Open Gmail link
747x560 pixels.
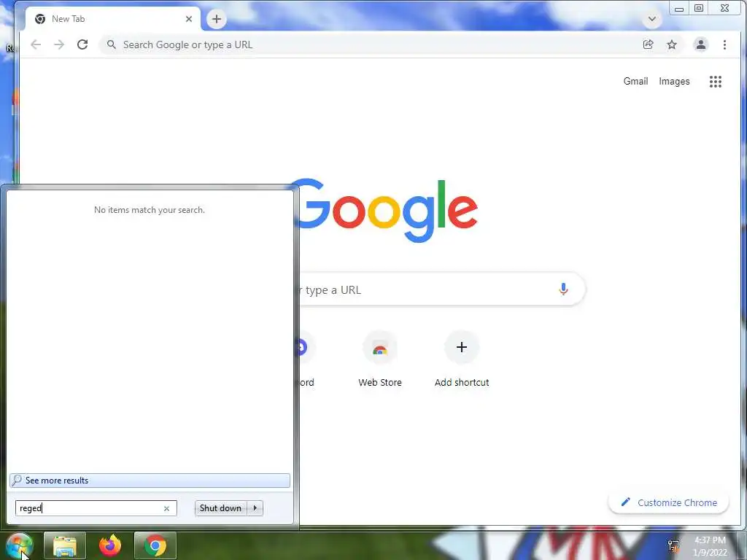635,82
